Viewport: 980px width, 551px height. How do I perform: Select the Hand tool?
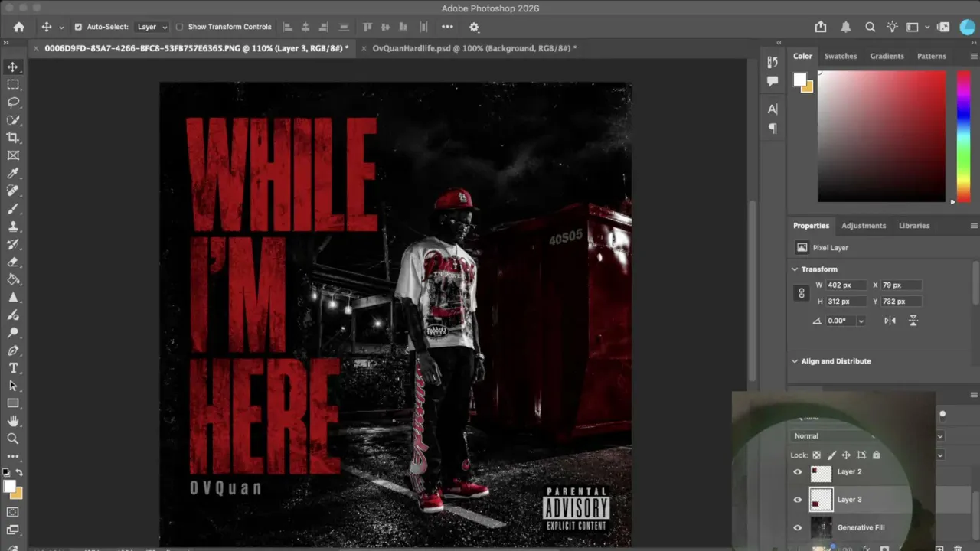13,421
